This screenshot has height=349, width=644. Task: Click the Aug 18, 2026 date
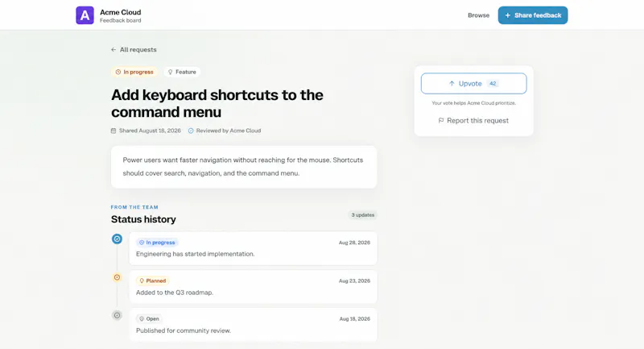[355, 319]
